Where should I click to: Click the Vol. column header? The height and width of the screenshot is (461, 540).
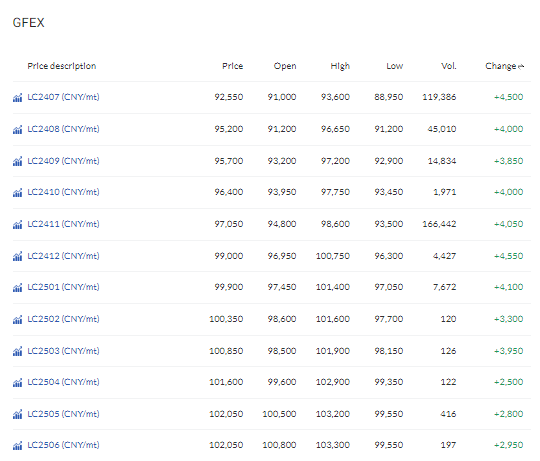449,66
